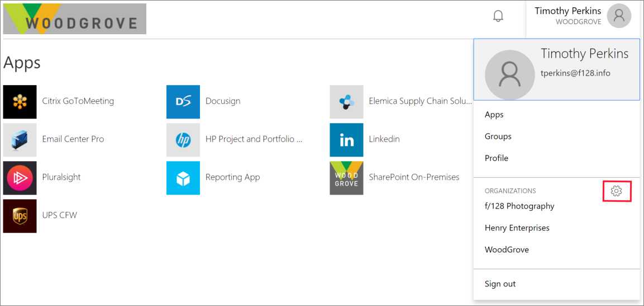Switch to Henry Enterprises organization
644x306 pixels.
[x=517, y=228]
